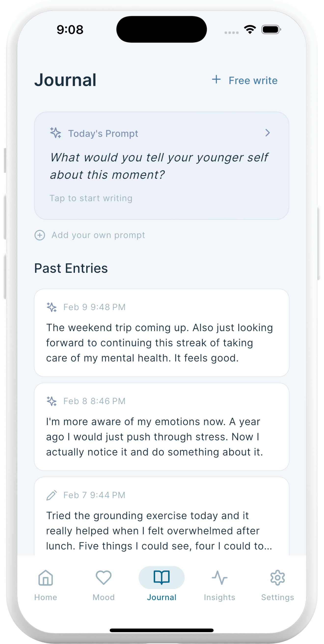Switch to the Insights tab label

pyautogui.click(x=219, y=597)
